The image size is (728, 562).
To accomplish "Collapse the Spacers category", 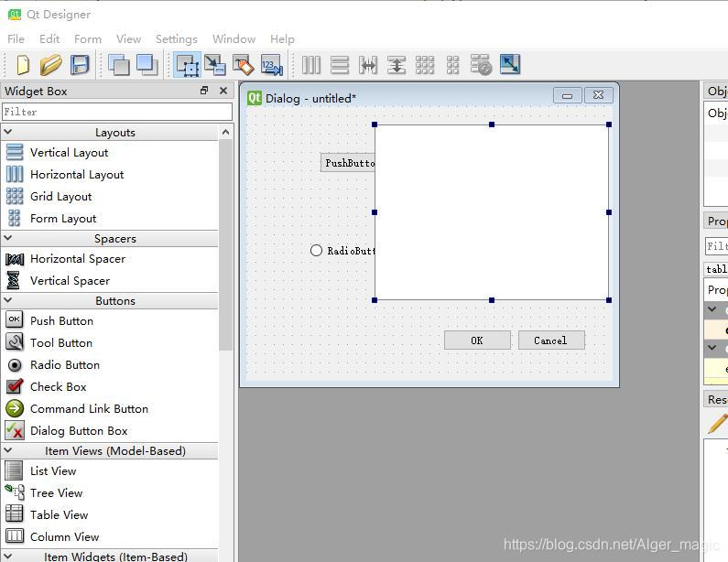I will coord(8,238).
